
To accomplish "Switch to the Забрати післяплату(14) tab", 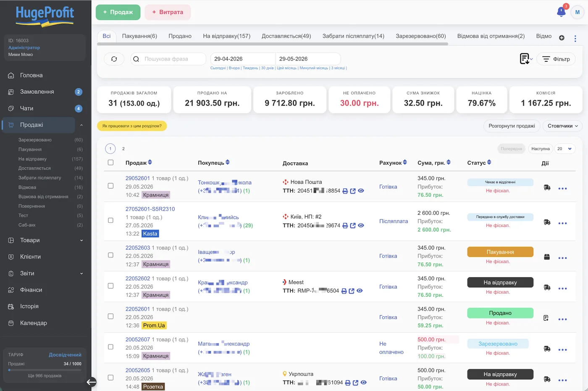I will pos(353,36).
